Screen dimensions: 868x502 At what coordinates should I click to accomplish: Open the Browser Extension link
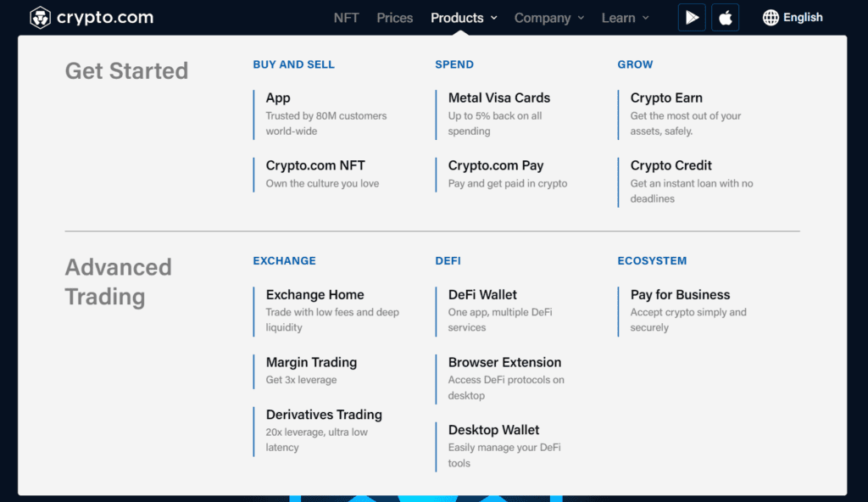(x=504, y=362)
